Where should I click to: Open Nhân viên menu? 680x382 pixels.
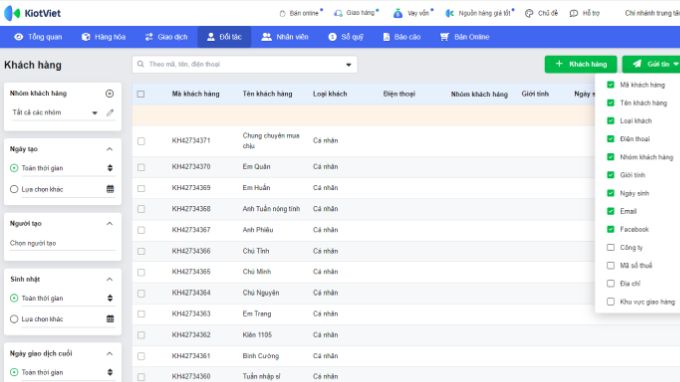(x=285, y=37)
